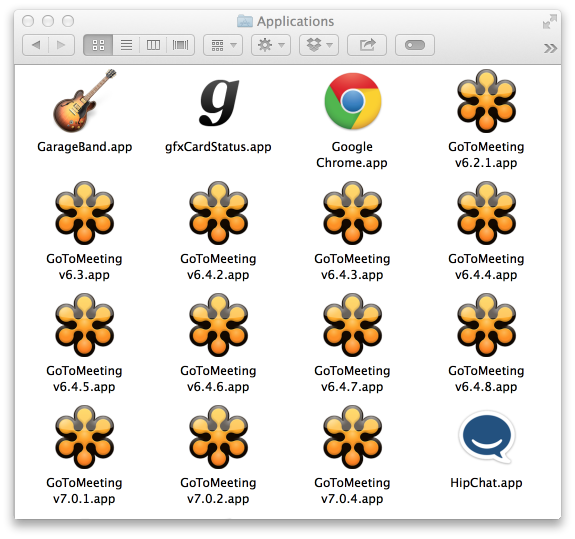Go forward with the right arrow button

(61, 45)
